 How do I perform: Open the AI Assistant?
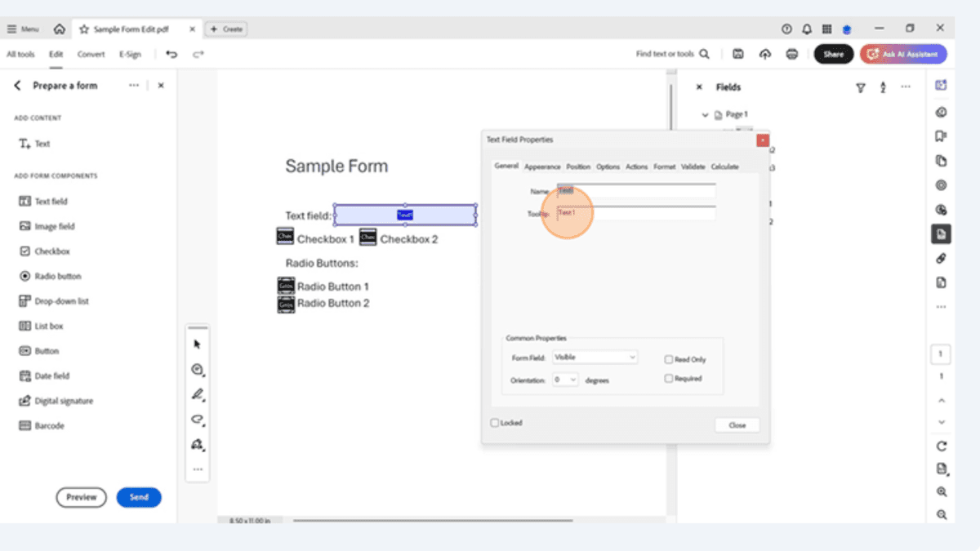[x=903, y=53]
